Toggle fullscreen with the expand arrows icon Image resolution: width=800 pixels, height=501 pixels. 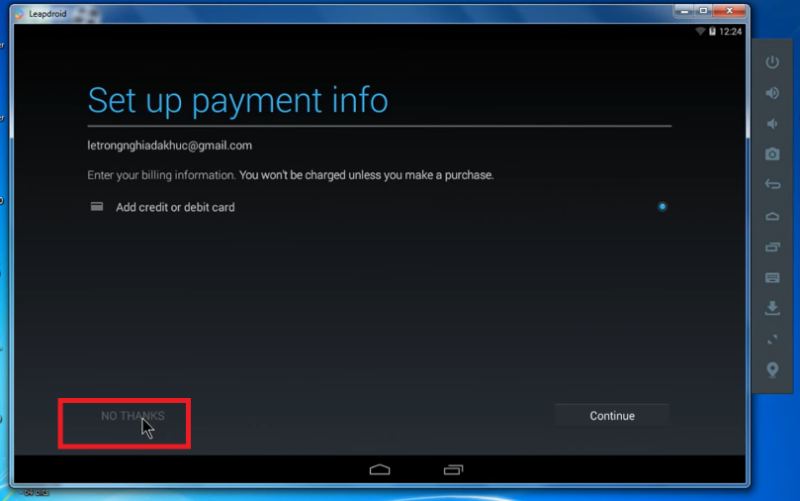(x=772, y=339)
